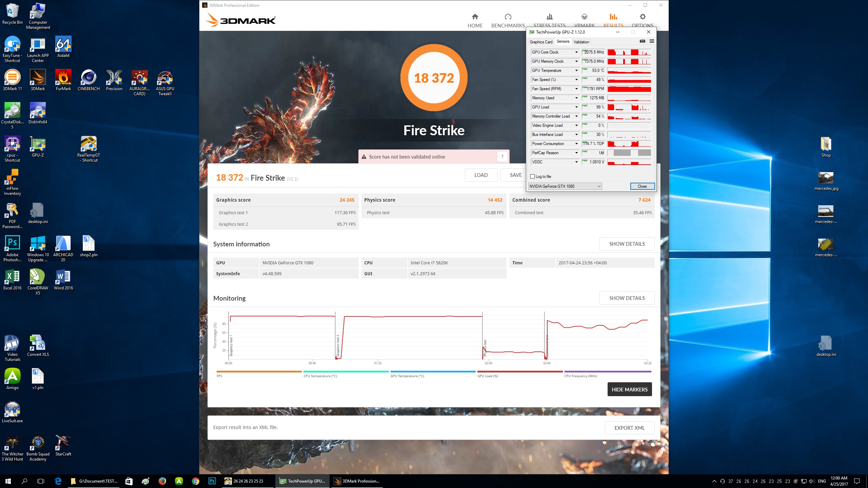Export the result as XML
The width and height of the screenshot is (868, 488).
[629, 428]
